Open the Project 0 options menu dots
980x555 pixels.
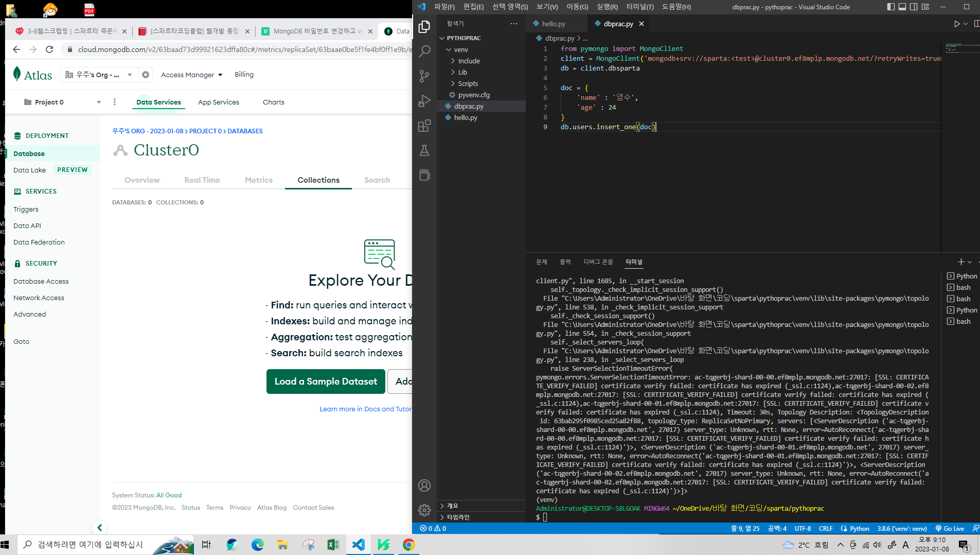(x=114, y=102)
